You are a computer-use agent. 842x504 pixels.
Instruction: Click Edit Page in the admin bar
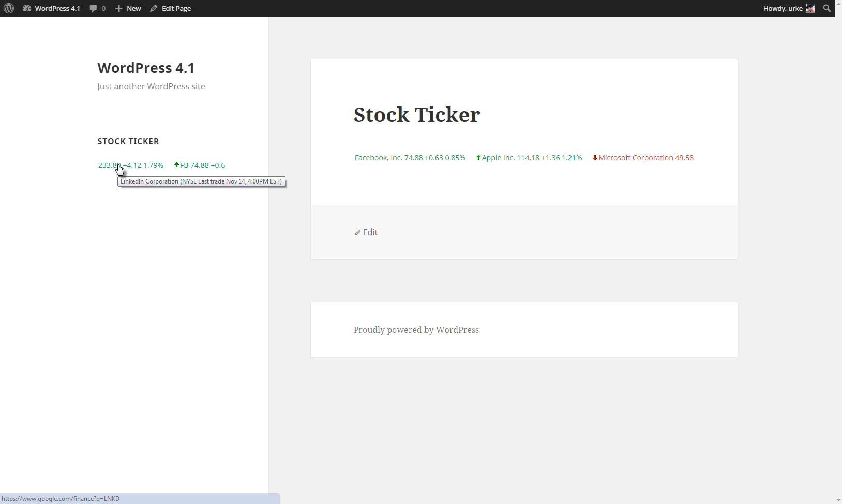click(x=171, y=8)
